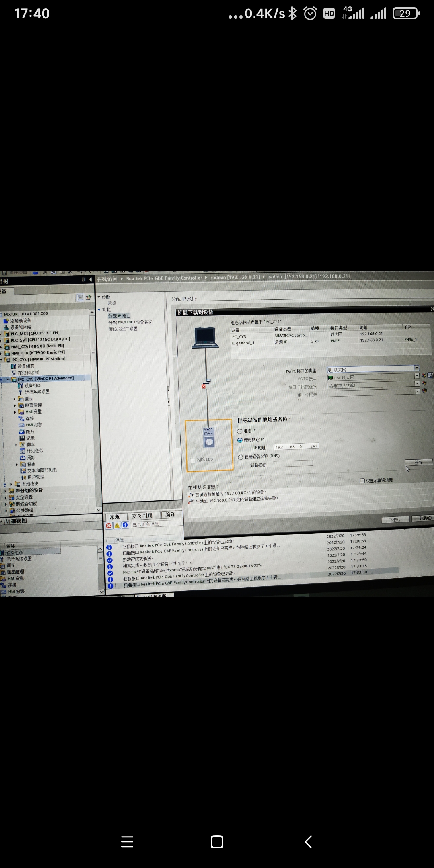Tap the Android back navigation button
This screenshot has height=868, width=434.
[x=308, y=841]
